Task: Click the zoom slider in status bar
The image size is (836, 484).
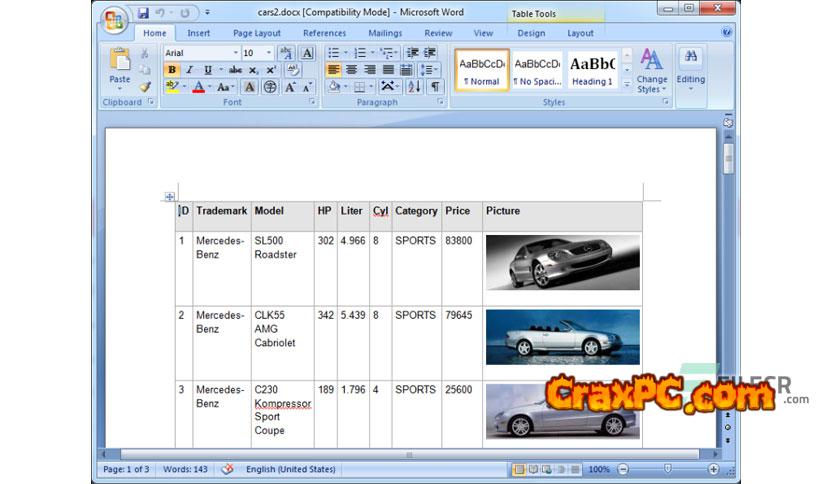Action: click(x=667, y=469)
